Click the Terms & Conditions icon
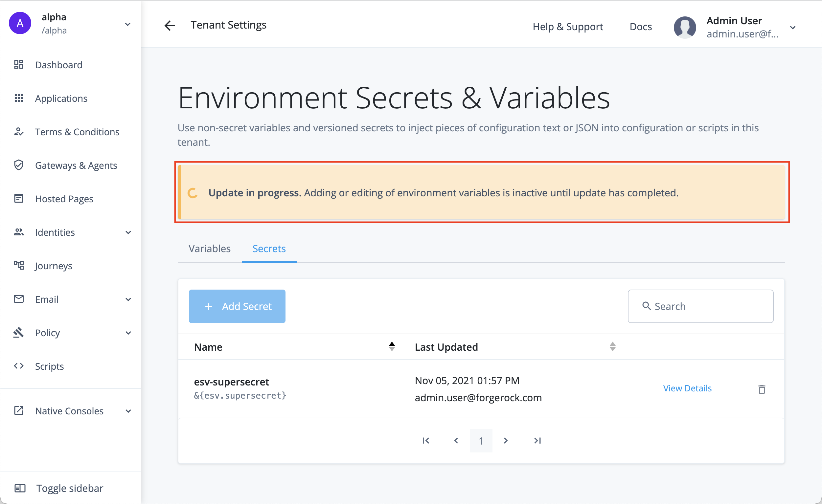822x504 pixels. point(19,132)
